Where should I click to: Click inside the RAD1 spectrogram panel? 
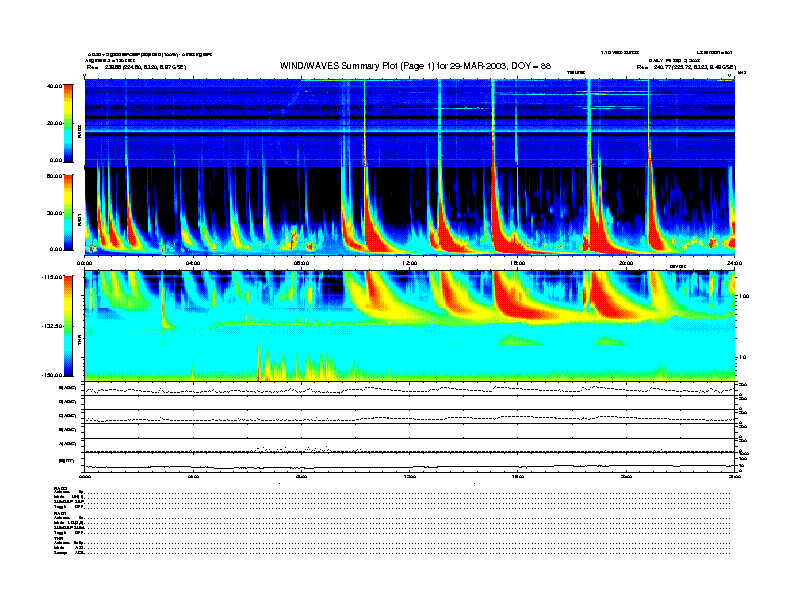[x=410, y=211]
